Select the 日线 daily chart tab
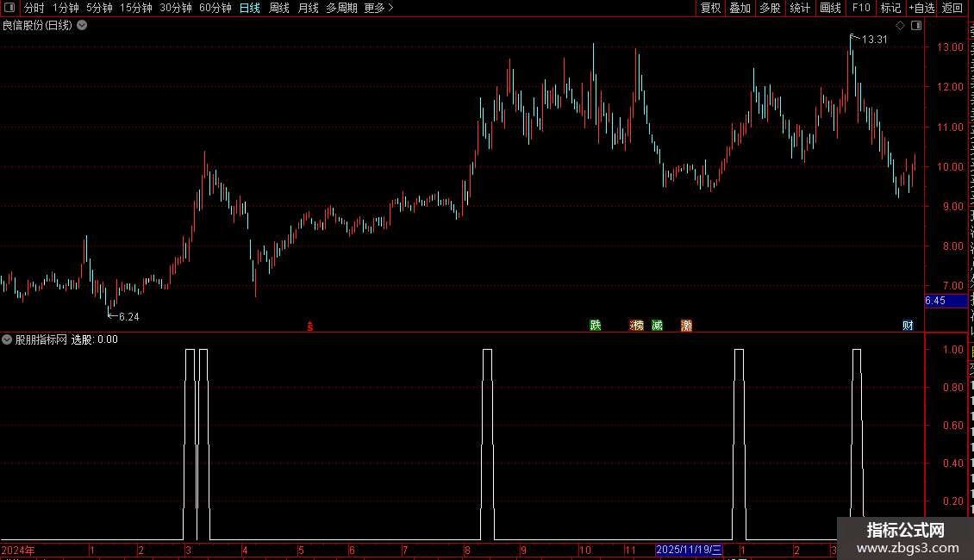Viewport: 974px width, 560px height. (x=250, y=8)
